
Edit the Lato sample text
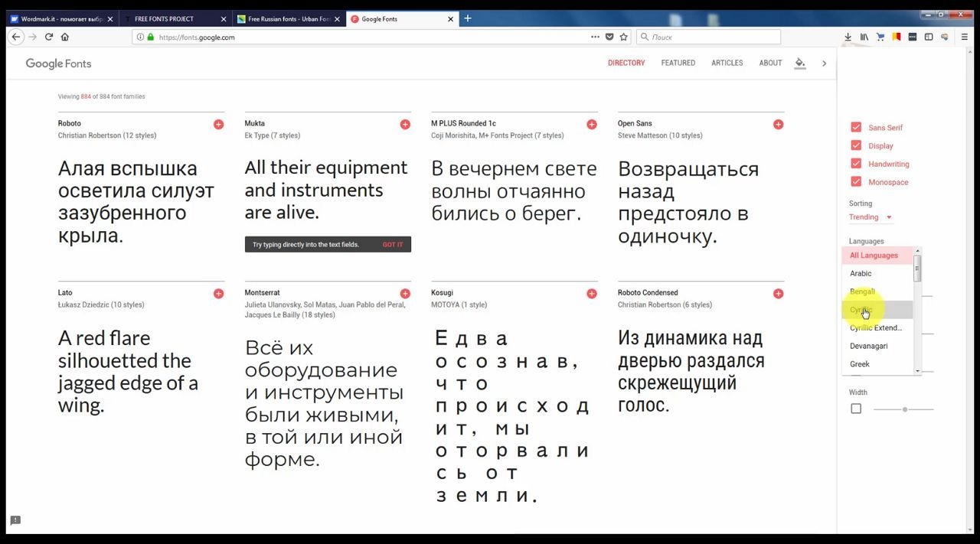pyautogui.click(x=128, y=372)
